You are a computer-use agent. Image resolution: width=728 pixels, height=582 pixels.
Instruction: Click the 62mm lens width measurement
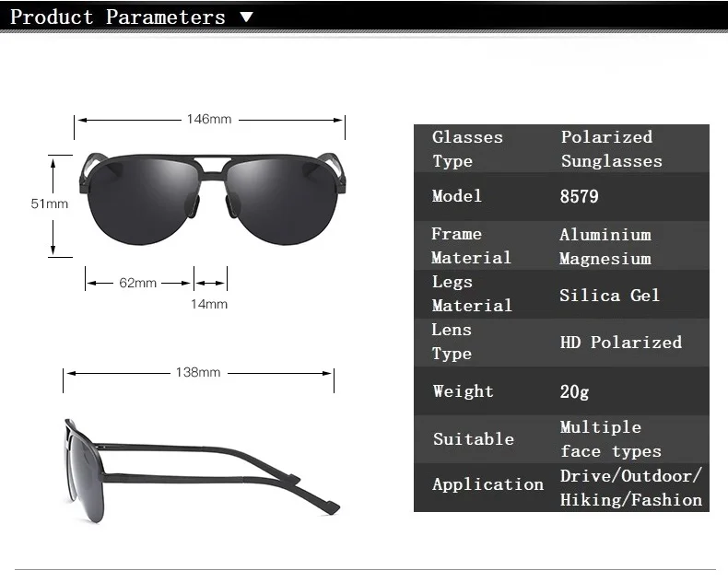click(137, 283)
